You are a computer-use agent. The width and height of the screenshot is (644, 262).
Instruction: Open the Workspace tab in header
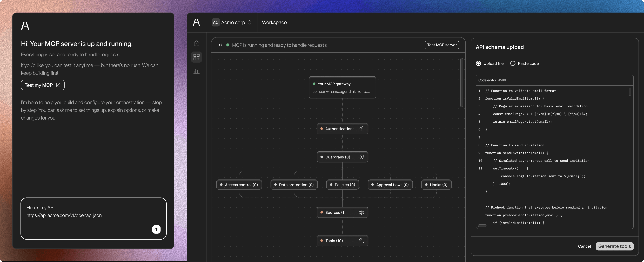(x=274, y=23)
